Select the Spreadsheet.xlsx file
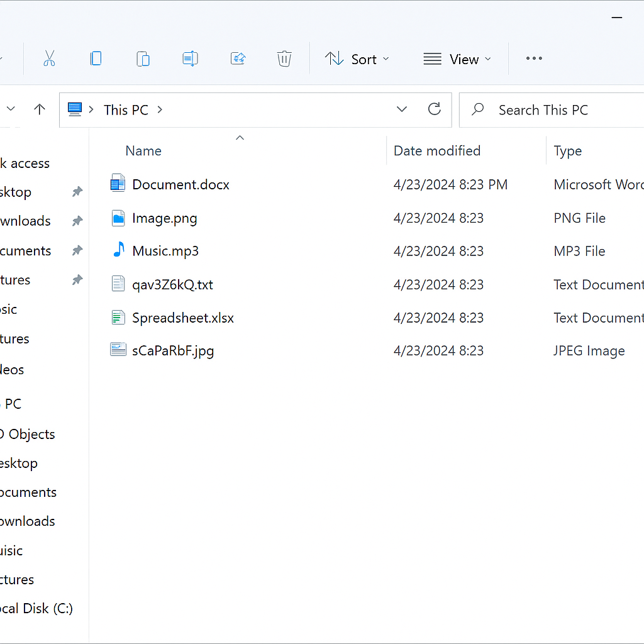The height and width of the screenshot is (644, 644). 182,318
